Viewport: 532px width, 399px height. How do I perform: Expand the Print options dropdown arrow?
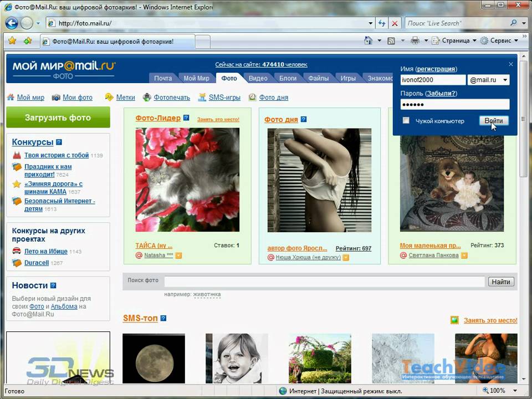coord(426,40)
